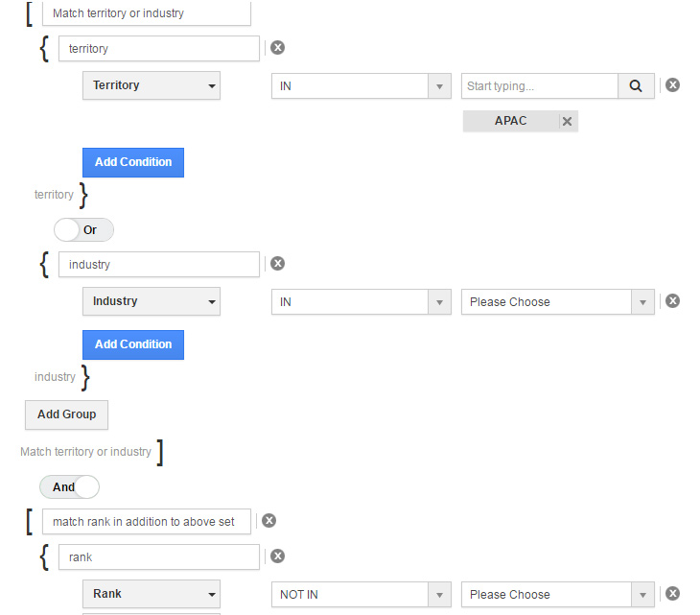Add Condition to the industry group

pyautogui.click(x=133, y=344)
